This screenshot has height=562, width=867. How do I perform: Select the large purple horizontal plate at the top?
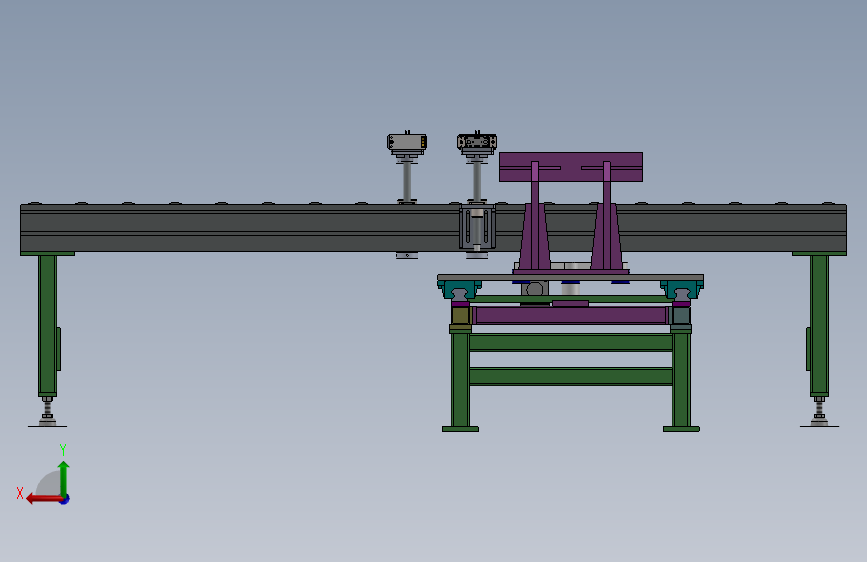point(571,166)
